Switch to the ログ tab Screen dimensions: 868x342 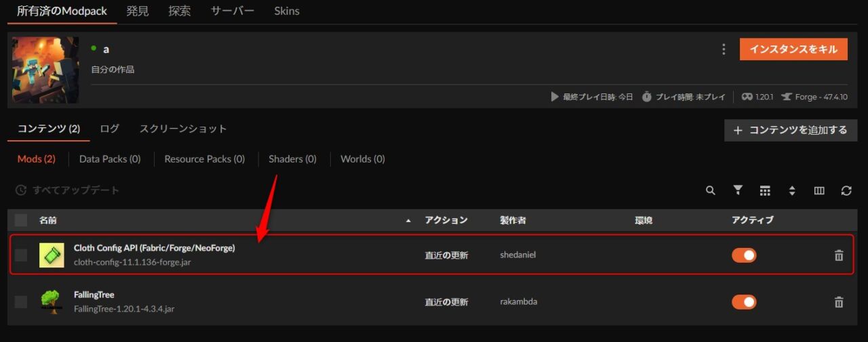tap(109, 129)
